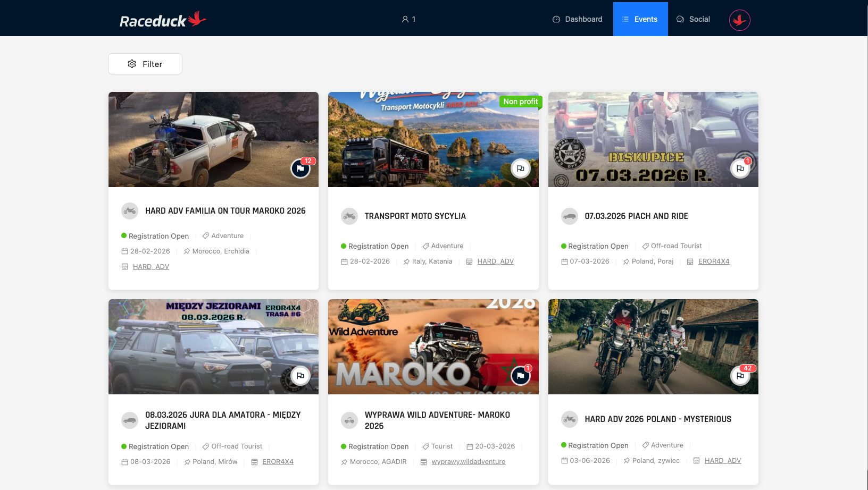Click the calendar icon on JURA DLA AMATORA card

tap(124, 462)
